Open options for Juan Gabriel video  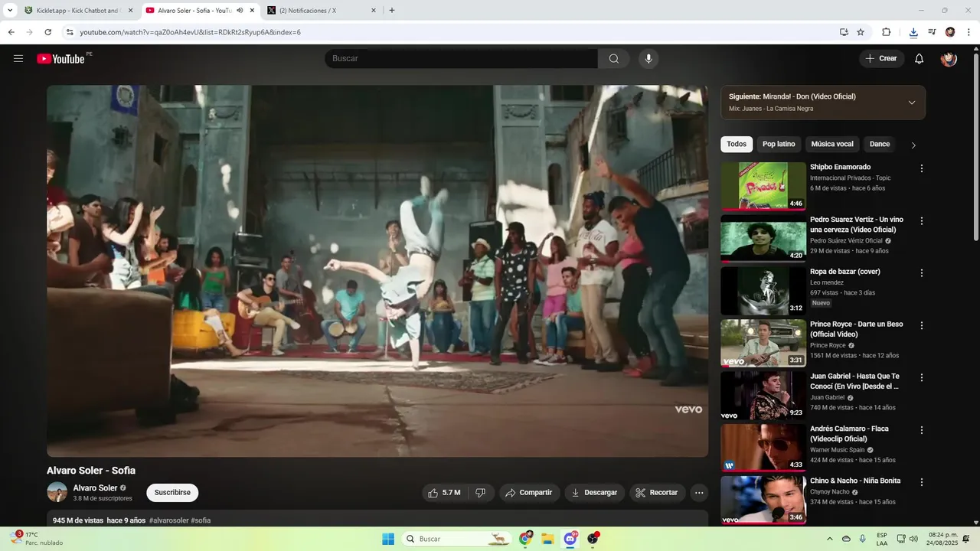[x=922, y=378]
